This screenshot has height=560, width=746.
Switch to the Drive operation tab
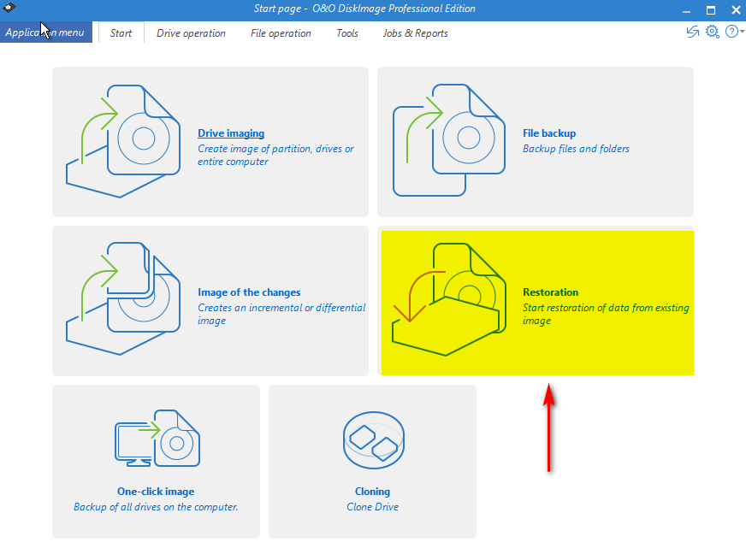click(x=191, y=33)
